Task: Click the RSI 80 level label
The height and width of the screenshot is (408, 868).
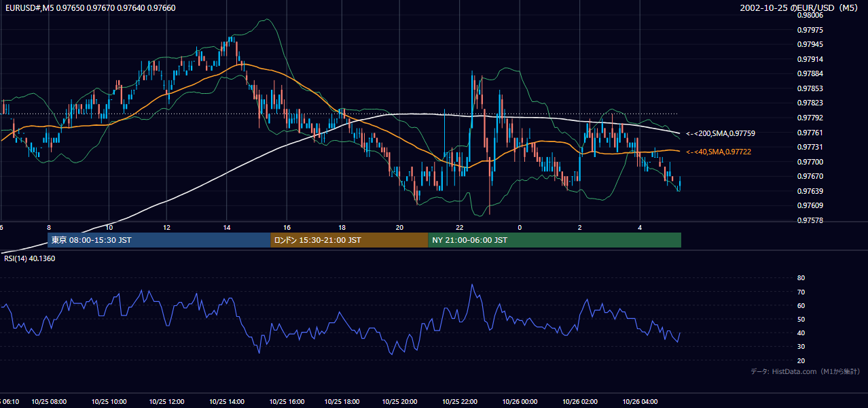Action: (801, 278)
